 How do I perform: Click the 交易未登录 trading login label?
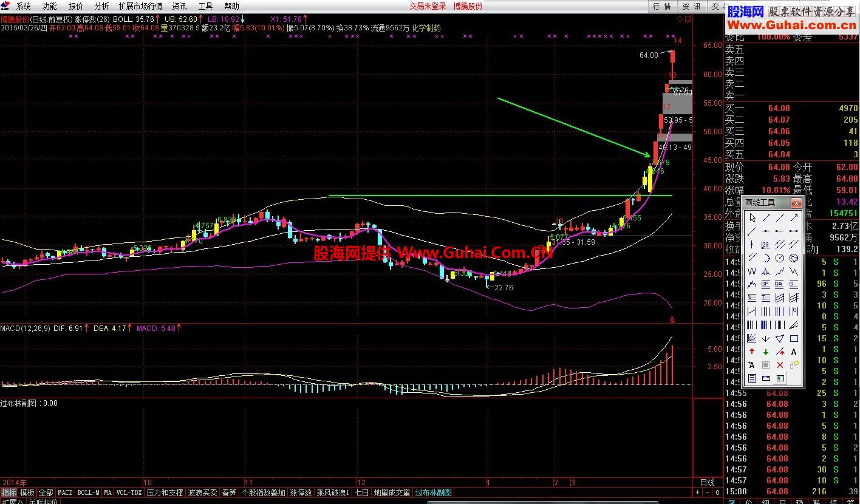(428, 6)
